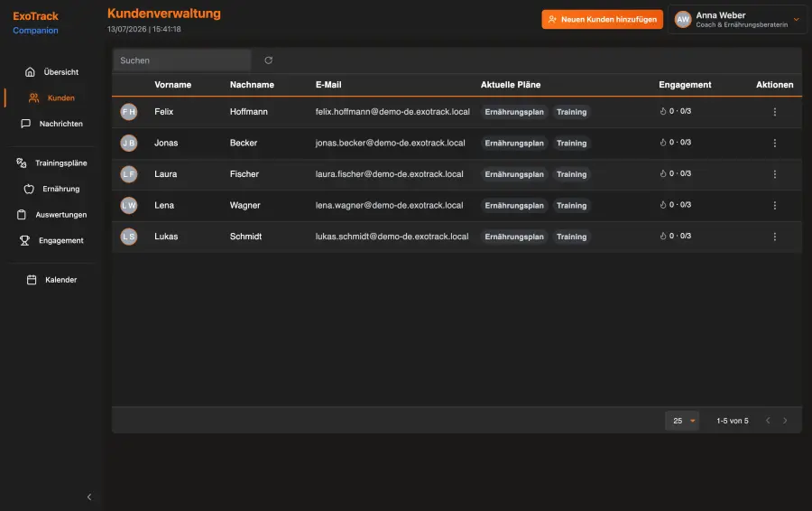812x511 pixels.
Task: Open the Kalender view
Action: click(x=51, y=280)
